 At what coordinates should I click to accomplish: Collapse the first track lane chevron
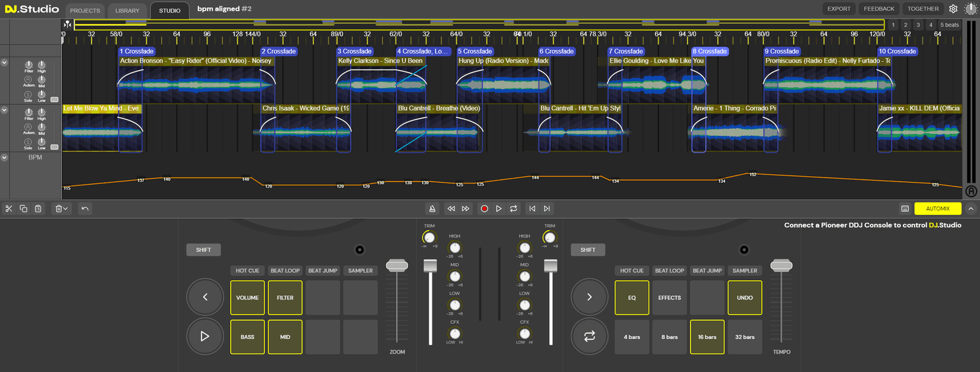coord(5,63)
